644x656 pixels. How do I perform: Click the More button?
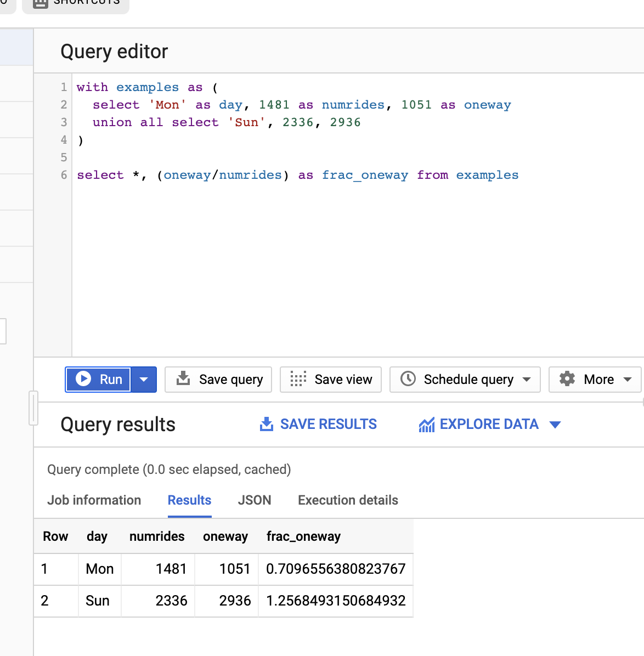595,379
